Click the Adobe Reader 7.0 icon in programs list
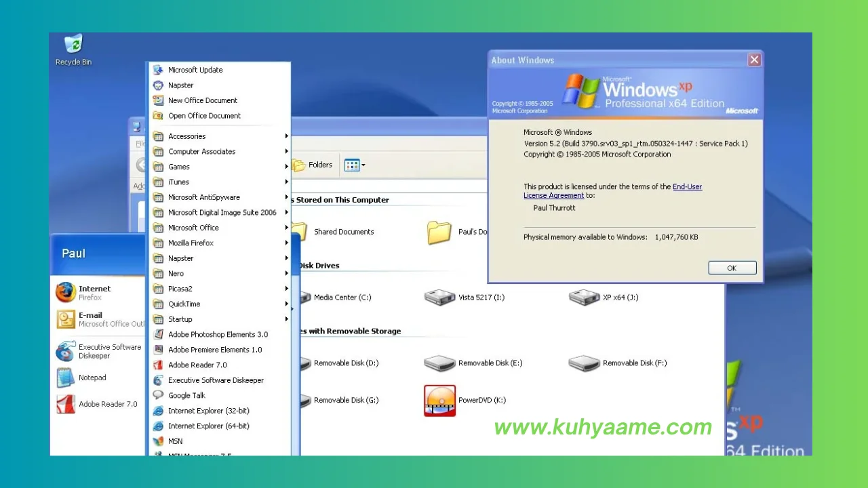This screenshot has height=488, width=868. click(158, 365)
